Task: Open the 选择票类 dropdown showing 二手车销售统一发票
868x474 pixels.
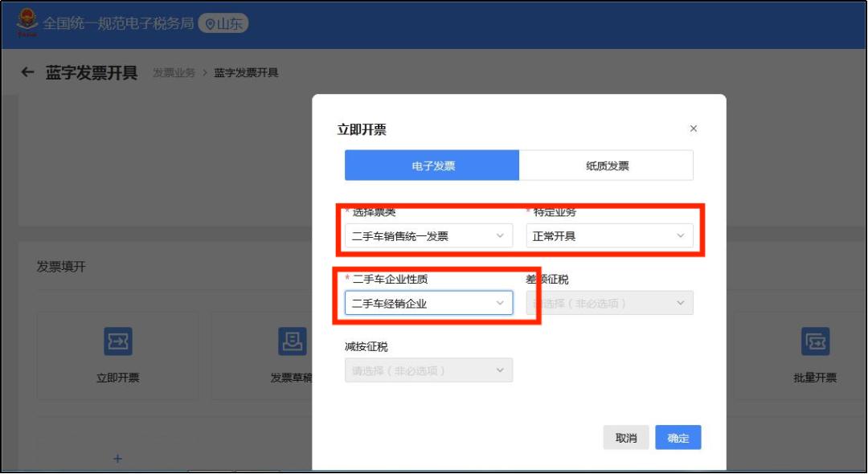Action: pos(428,235)
